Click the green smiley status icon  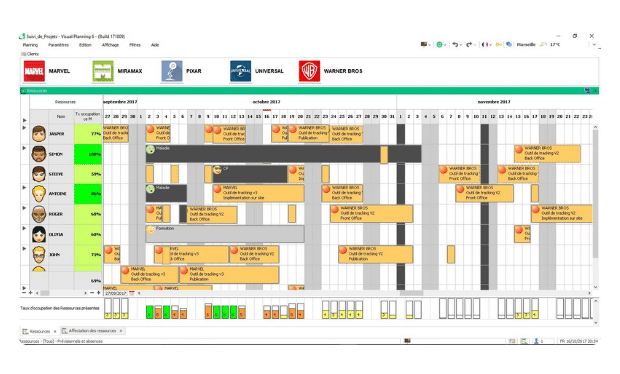(x=439, y=45)
